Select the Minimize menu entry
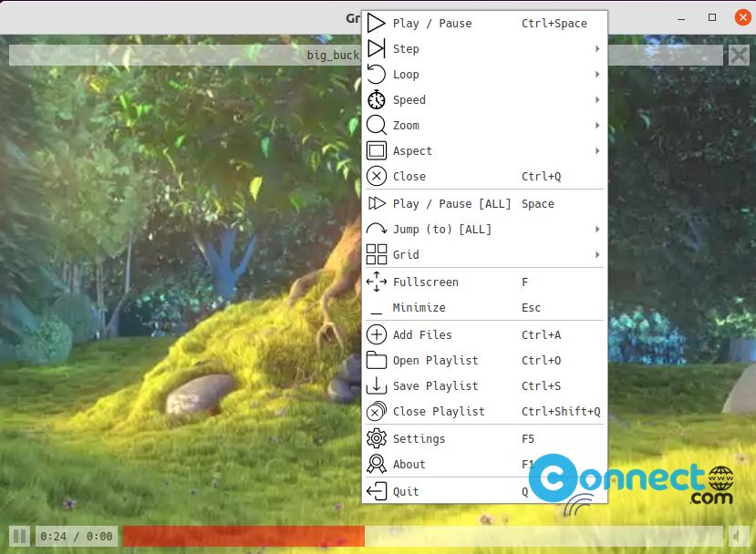Screen dimensions: 756x554 [x=484, y=307]
